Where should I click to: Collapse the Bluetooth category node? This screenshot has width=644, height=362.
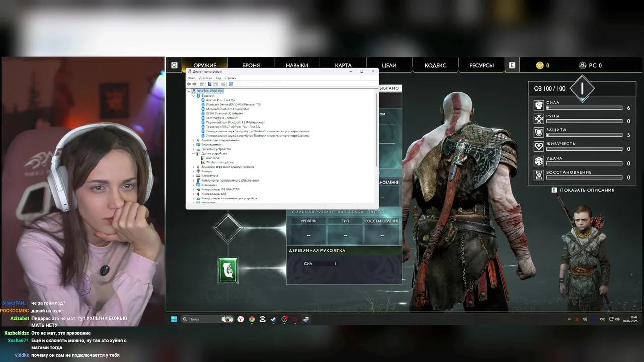pyautogui.click(x=193, y=96)
